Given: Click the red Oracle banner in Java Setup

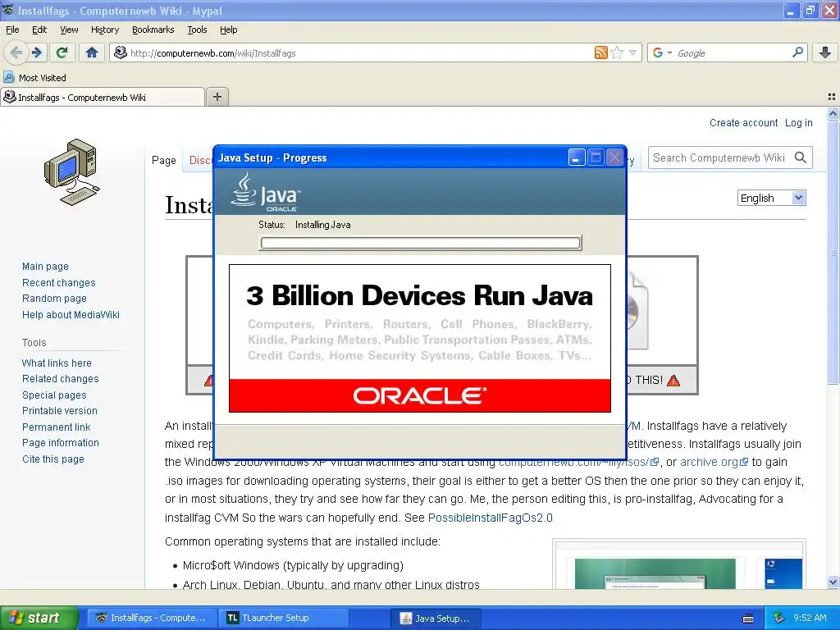Looking at the screenshot, I should pyautogui.click(x=419, y=396).
